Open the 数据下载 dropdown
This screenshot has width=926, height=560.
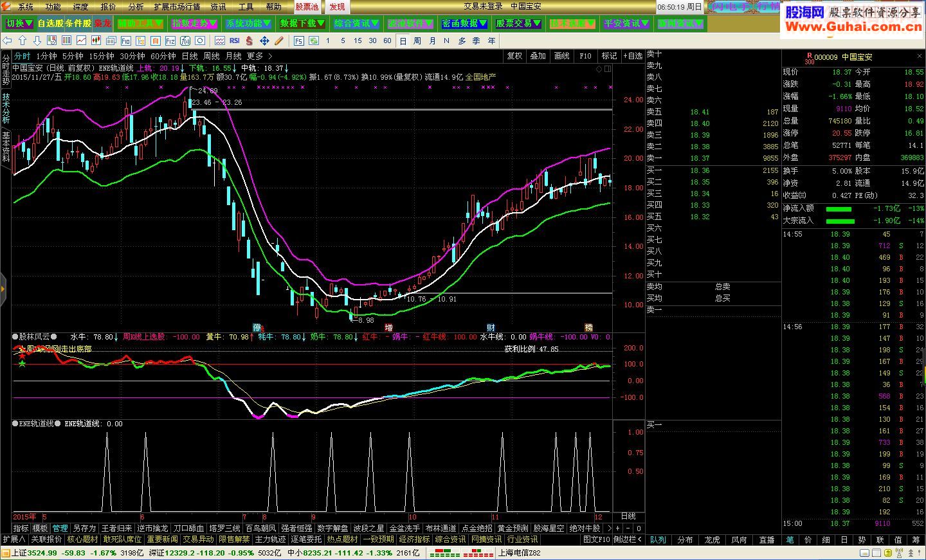click(x=302, y=24)
